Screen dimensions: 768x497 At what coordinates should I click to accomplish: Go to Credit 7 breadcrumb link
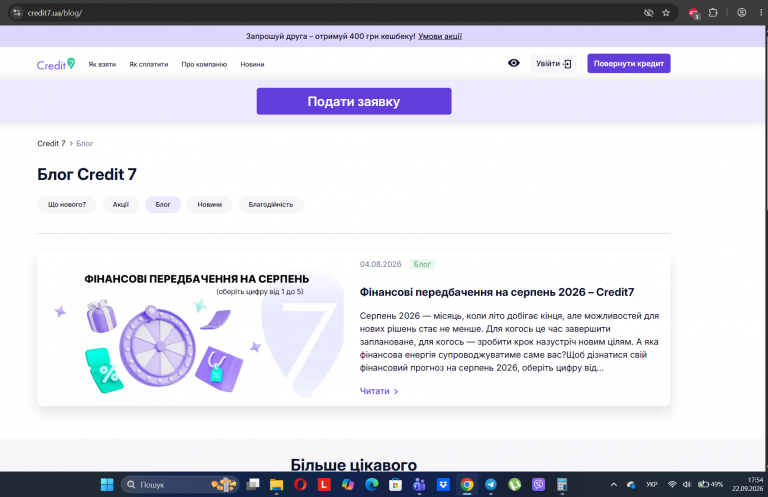[x=51, y=143]
